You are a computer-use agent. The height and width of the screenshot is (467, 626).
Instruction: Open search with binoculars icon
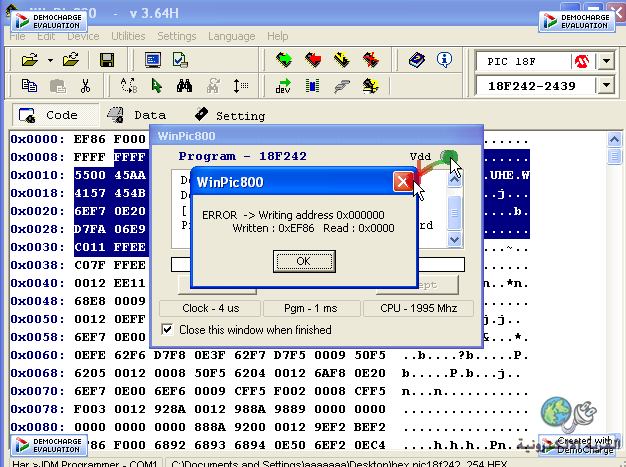(184, 86)
